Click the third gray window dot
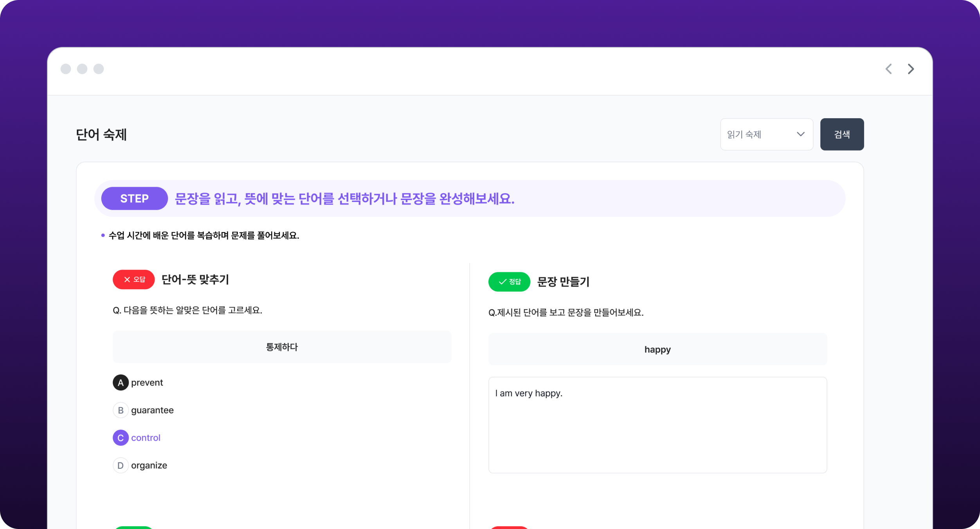This screenshot has height=529, width=980. [99, 69]
